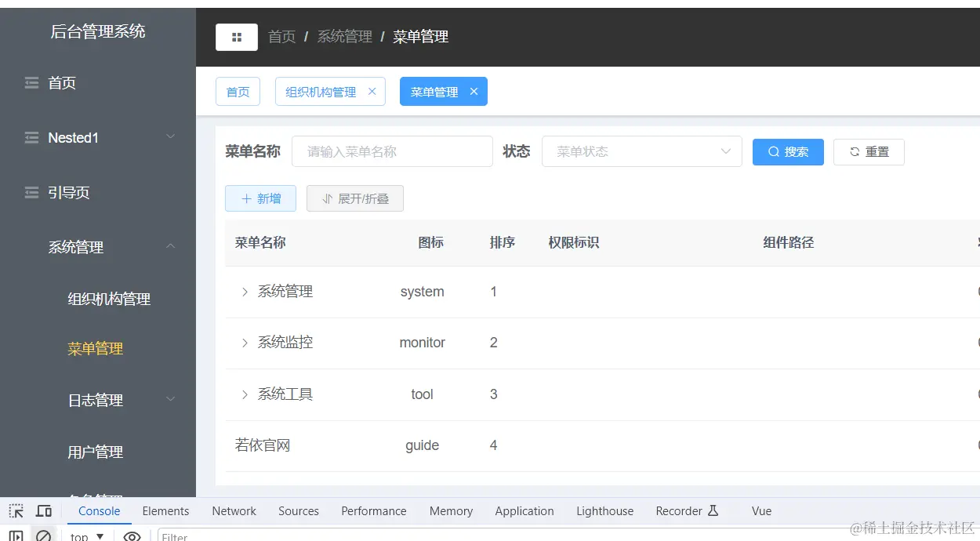
Task: Click 系统管理 in the breadcrumb
Action: (344, 37)
